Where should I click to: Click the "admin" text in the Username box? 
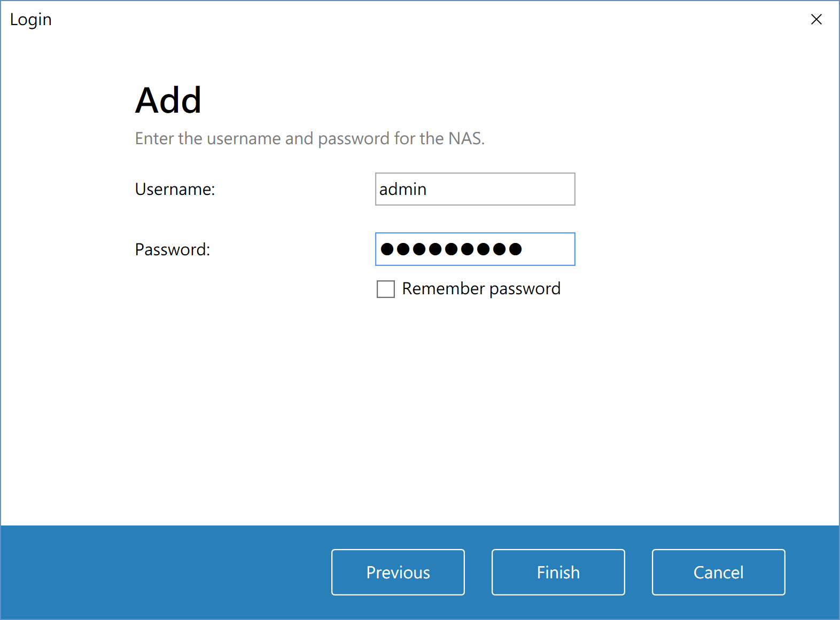pyautogui.click(x=403, y=189)
